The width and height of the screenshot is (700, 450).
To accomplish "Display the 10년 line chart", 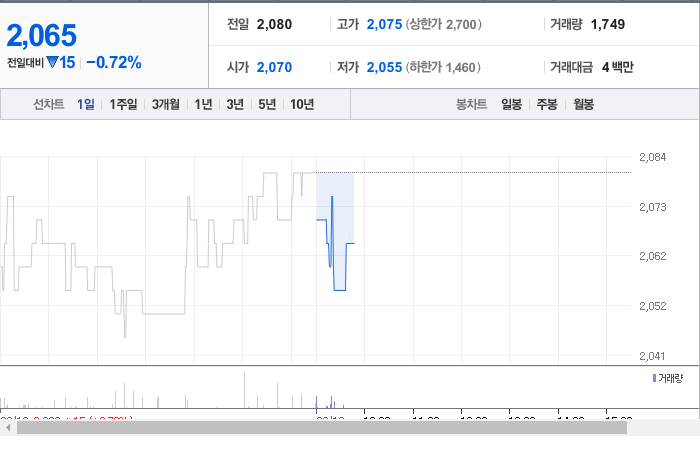I will (x=302, y=104).
